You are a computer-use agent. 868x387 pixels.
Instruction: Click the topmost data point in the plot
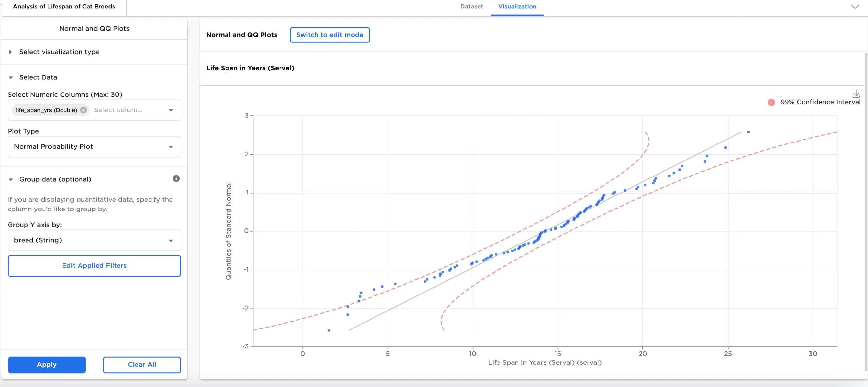point(748,132)
